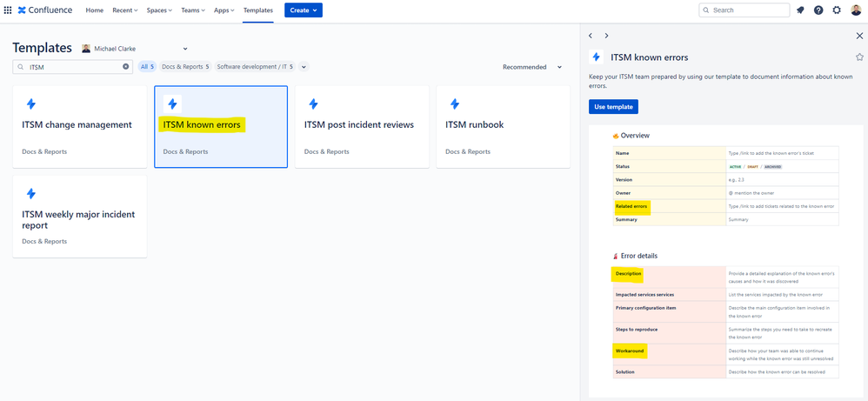Open the user profile avatar
Screen dimensions: 868x401
(856, 10)
